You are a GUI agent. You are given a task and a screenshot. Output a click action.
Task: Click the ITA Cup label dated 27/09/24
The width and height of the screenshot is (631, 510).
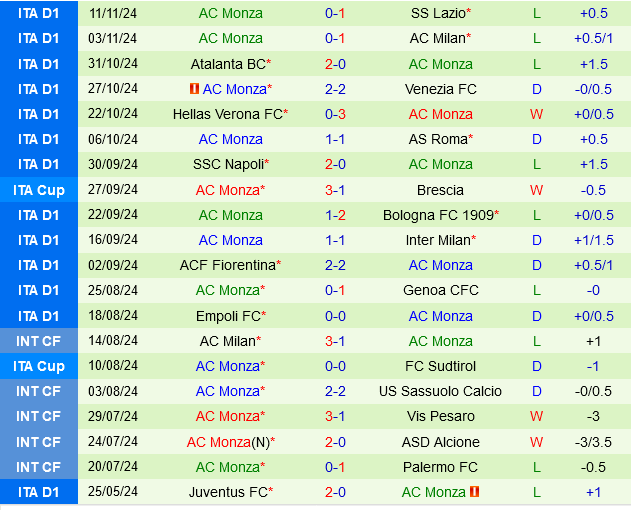39,190
